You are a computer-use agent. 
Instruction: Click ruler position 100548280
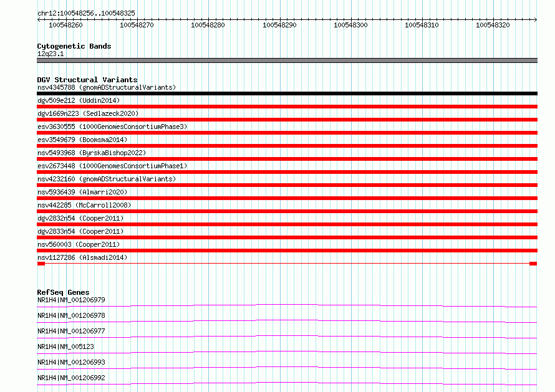click(208, 25)
